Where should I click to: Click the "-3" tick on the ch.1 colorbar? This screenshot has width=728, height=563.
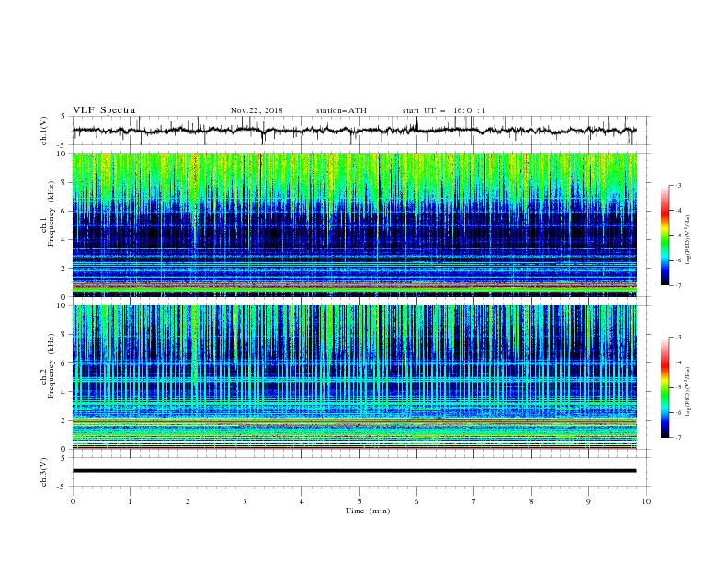pyautogui.click(x=678, y=185)
